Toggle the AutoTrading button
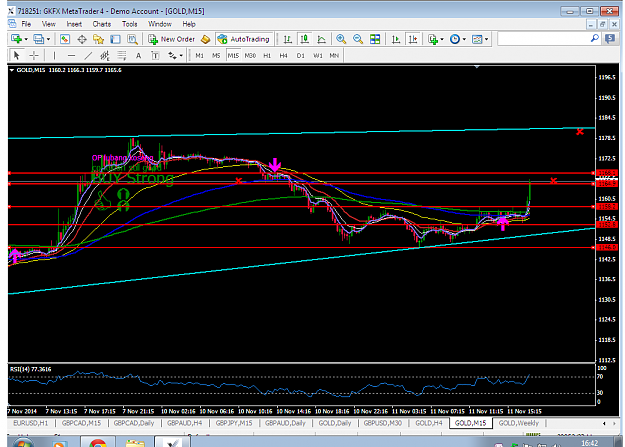625x447 pixels. click(244, 39)
